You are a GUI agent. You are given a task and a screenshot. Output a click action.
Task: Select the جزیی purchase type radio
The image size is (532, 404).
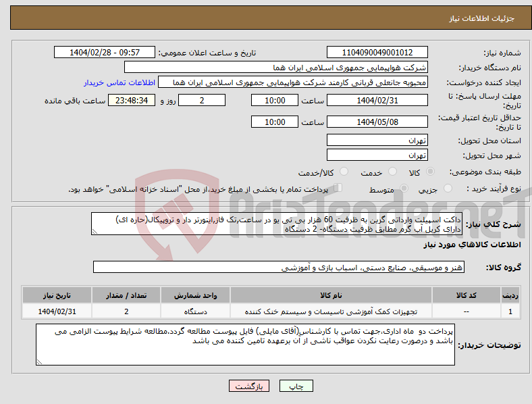point(448,188)
